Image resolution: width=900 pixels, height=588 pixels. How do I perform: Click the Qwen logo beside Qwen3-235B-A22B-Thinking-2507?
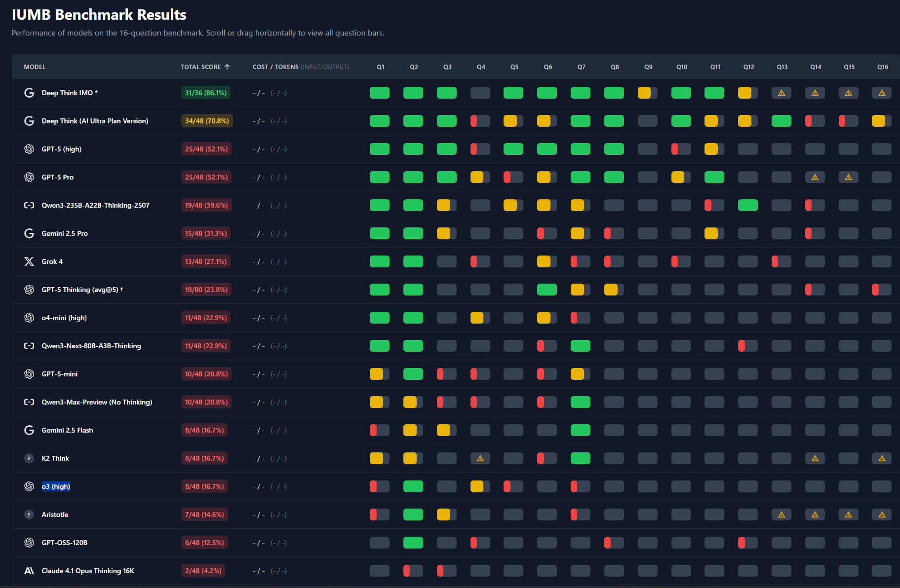click(x=29, y=205)
